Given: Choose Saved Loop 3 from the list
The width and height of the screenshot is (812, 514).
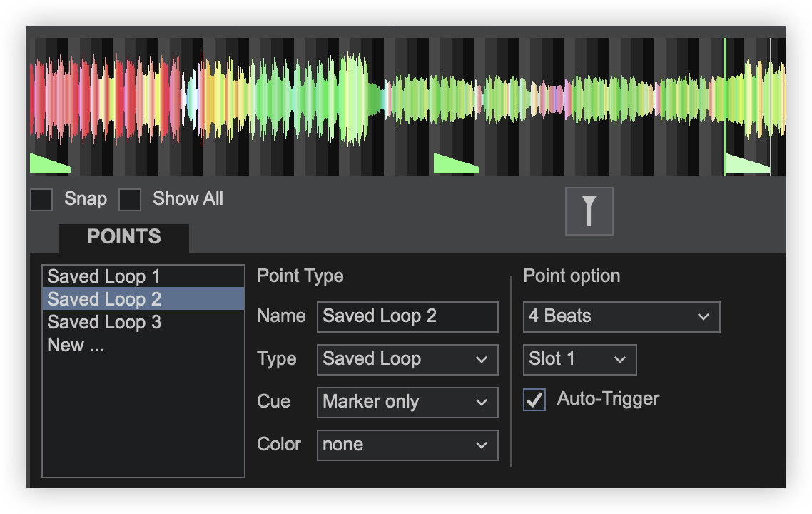Looking at the screenshot, I should pyautogui.click(x=104, y=322).
